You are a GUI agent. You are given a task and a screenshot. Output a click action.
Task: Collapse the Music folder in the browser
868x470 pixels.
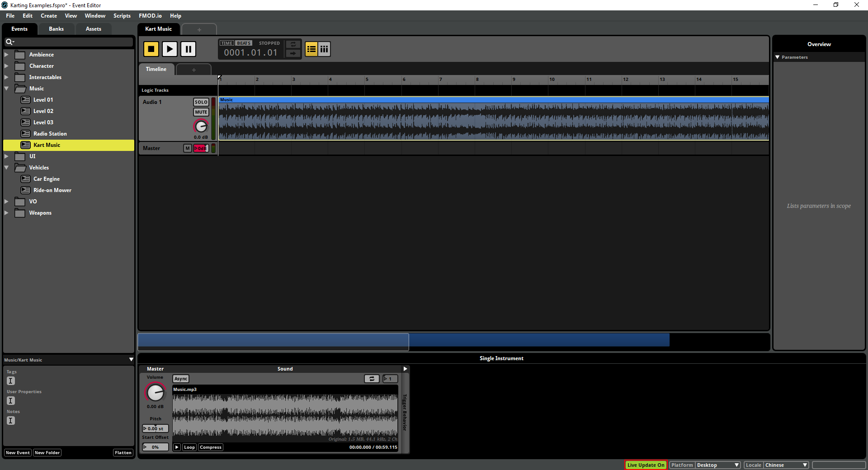coord(6,88)
